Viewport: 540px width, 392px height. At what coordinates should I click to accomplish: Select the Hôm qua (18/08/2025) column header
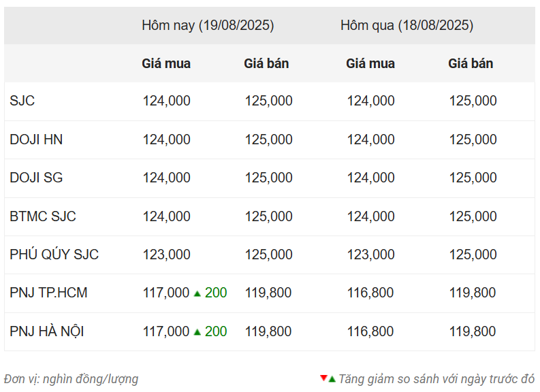407,25
